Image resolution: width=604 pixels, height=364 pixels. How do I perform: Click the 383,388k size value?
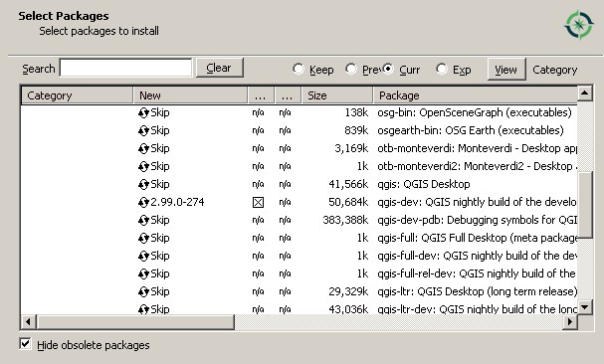[x=345, y=221]
